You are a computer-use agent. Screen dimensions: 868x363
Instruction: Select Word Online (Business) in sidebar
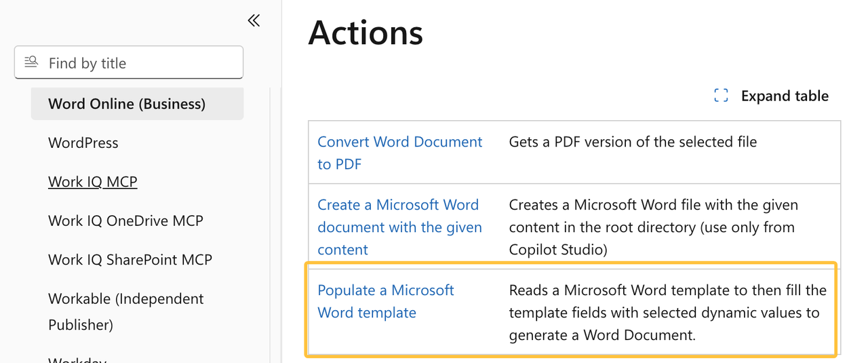pos(137,104)
